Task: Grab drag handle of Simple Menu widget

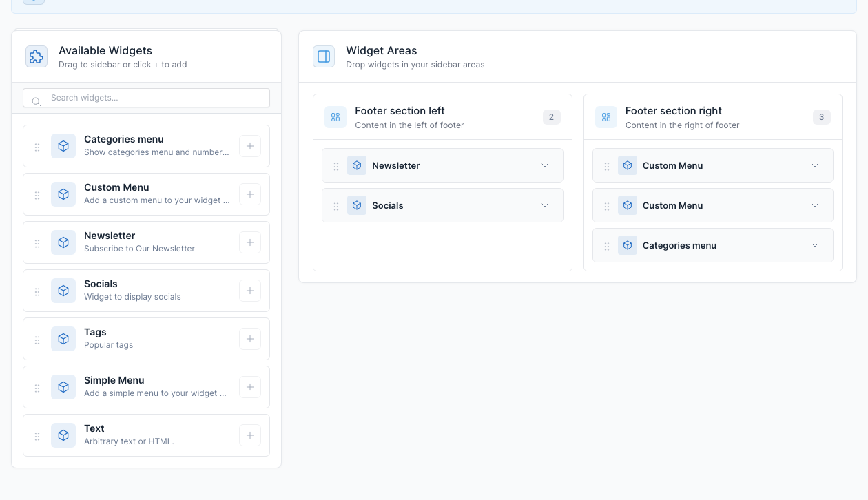Action: pyautogui.click(x=37, y=388)
